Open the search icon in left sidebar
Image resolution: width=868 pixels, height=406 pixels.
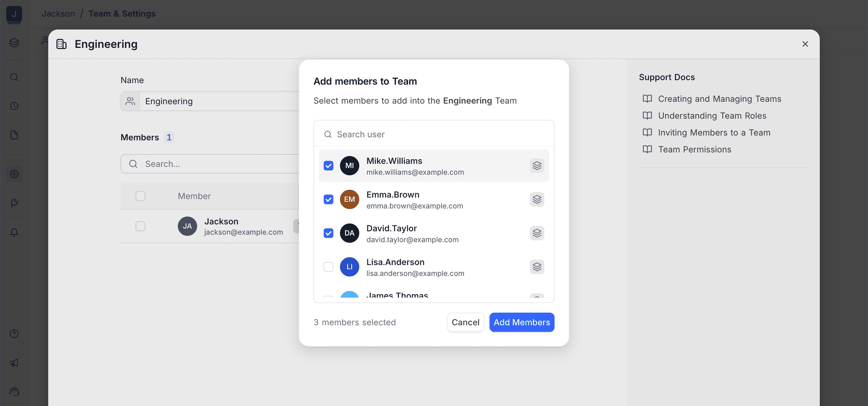14,77
